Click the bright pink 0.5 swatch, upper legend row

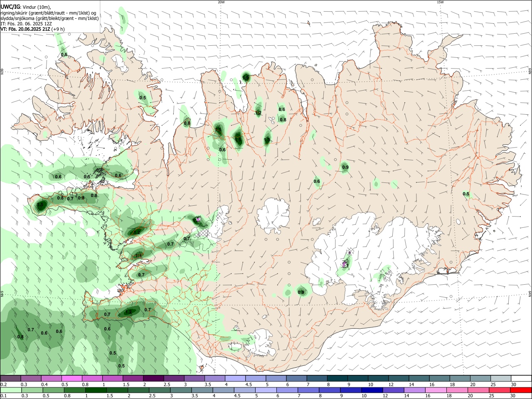[x=72, y=378]
